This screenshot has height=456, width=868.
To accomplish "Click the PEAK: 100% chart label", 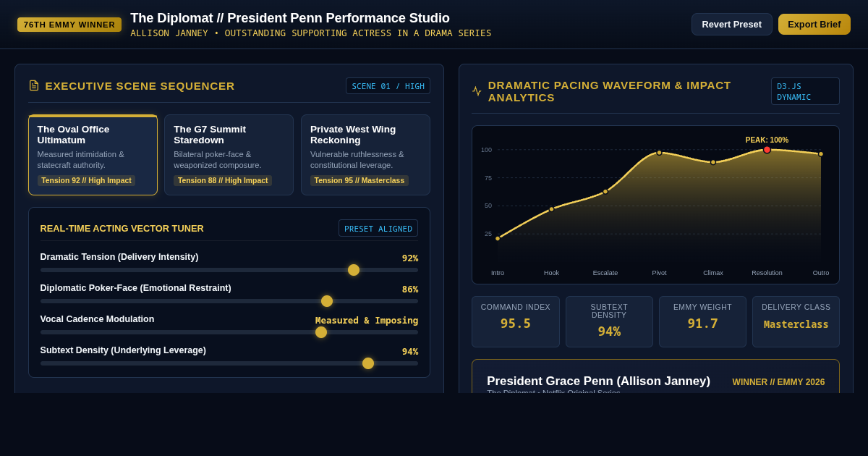I will point(767,140).
